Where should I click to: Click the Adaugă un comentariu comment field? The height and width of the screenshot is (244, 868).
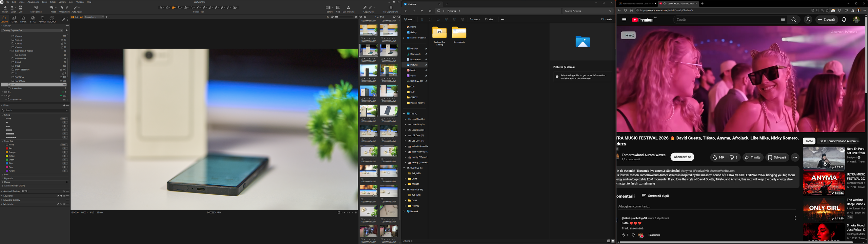707,206
